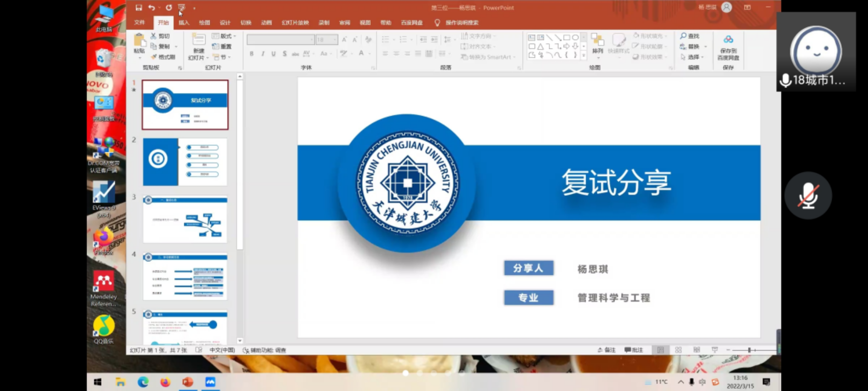The width and height of the screenshot is (868, 391).
Task: Switch to Reading view icon in status bar
Action: coord(697,350)
